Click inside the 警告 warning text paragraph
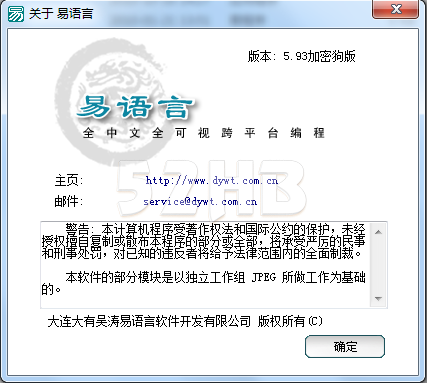This screenshot has height=383, width=427. click(x=203, y=241)
